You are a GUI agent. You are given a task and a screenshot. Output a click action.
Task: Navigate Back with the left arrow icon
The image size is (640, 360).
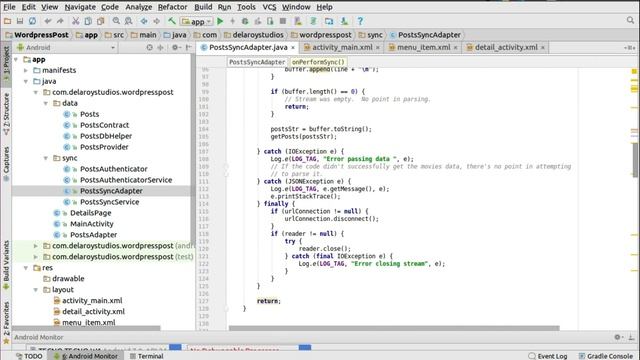point(144,21)
